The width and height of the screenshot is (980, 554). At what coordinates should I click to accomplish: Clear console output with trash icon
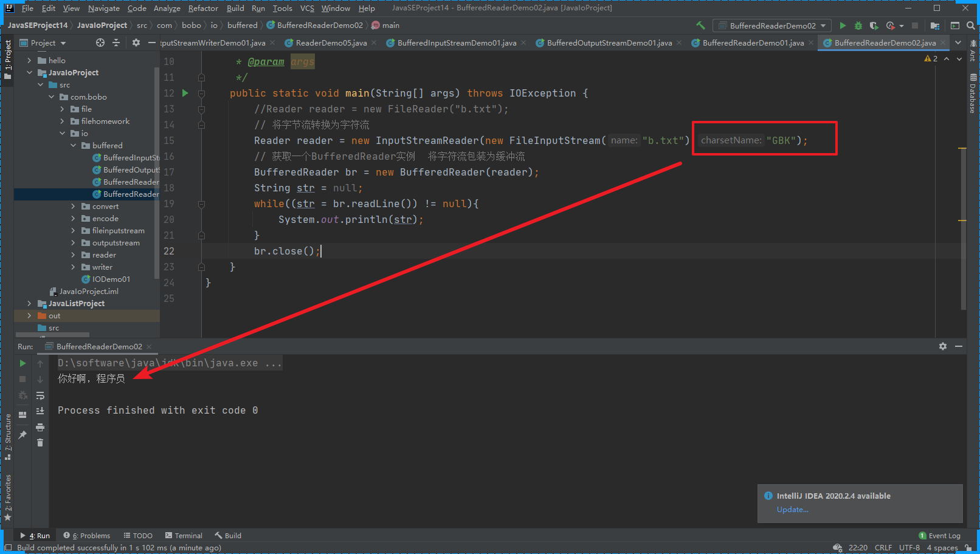[x=40, y=443]
